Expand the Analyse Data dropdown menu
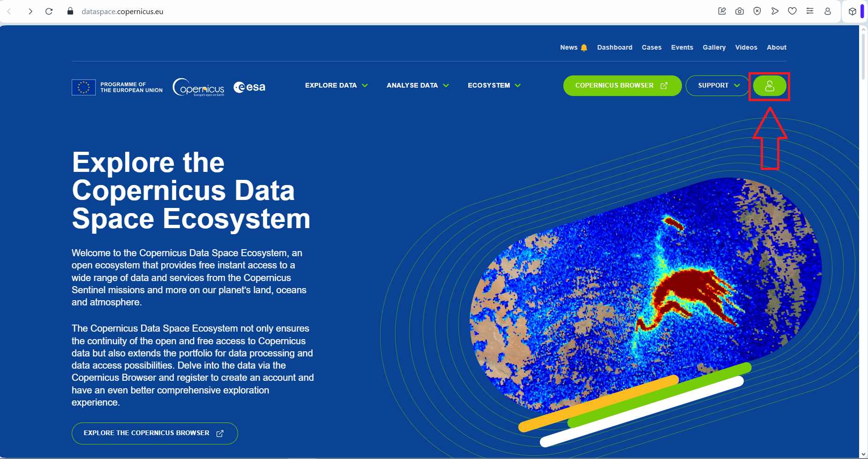Viewport: 868px width, 459px height. pos(417,85)
